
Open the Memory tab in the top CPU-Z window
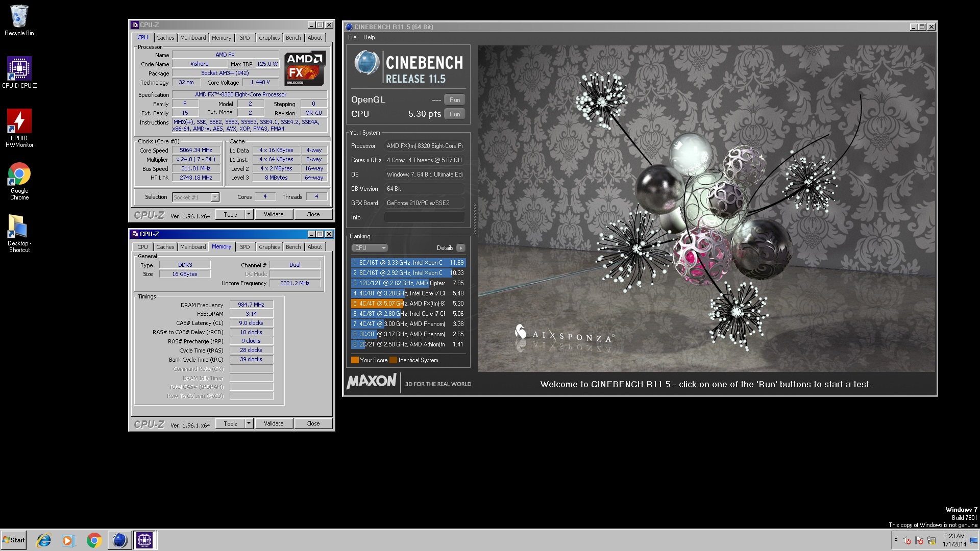pos(222,38)
